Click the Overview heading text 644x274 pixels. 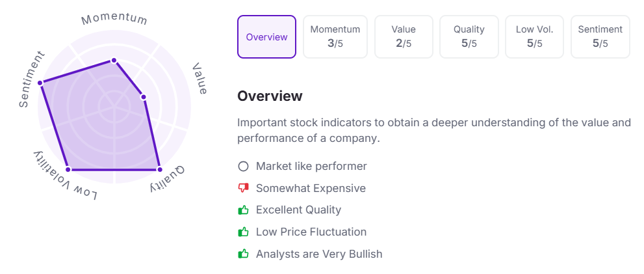[270, 96]
